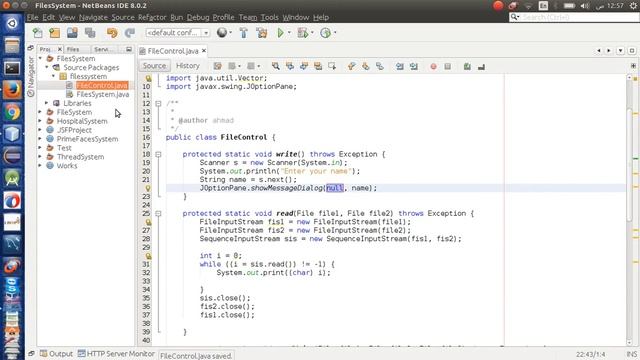
Task: Toggle Rectangular Selection mode
Action: tap(332, 66)
